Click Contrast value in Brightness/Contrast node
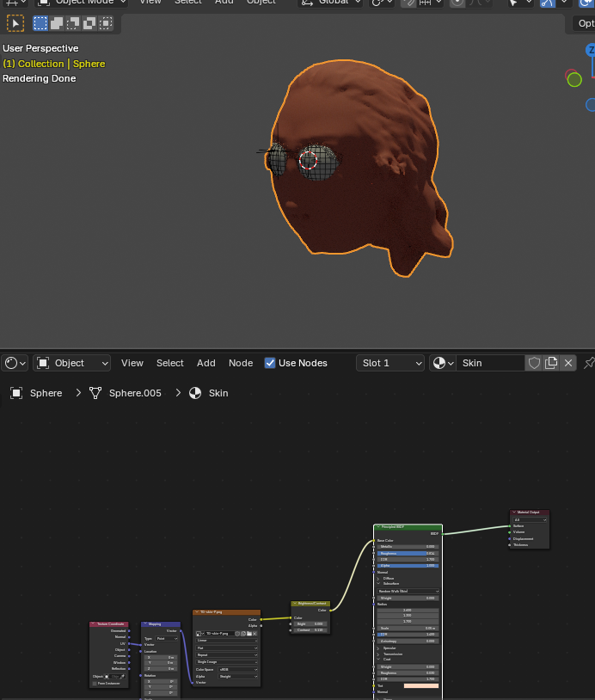The image size is (595, 700). 311,629
